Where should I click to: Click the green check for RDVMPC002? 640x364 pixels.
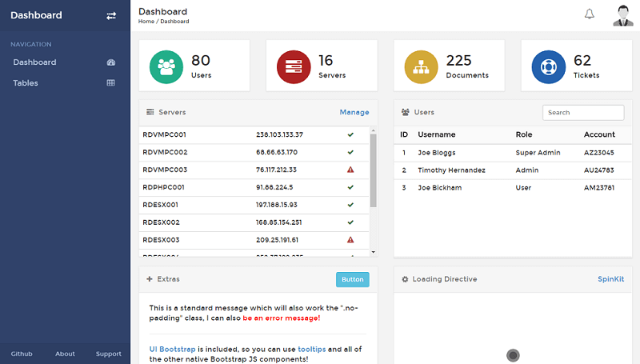[350, 152]
